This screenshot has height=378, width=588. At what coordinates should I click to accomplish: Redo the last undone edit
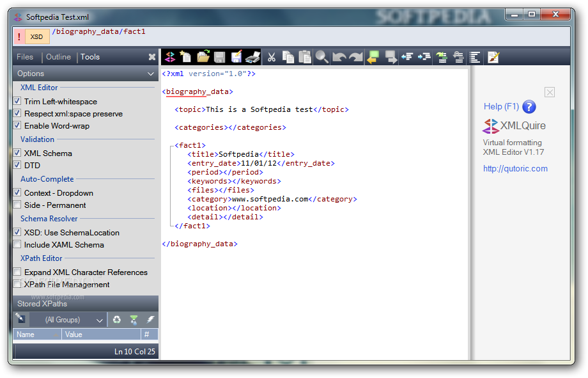point(356,57)
